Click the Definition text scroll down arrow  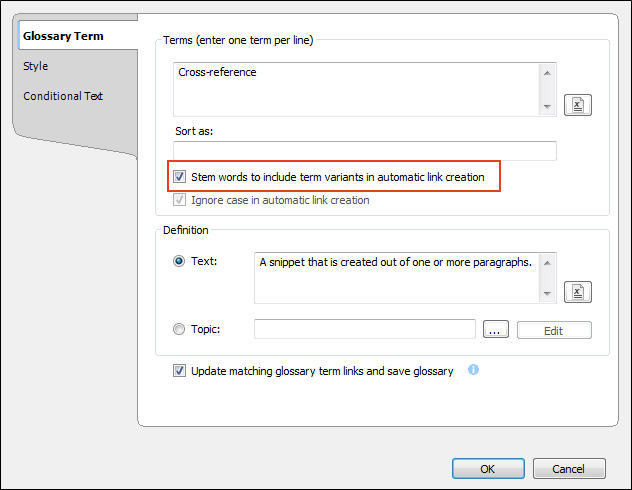pos(547,294)
